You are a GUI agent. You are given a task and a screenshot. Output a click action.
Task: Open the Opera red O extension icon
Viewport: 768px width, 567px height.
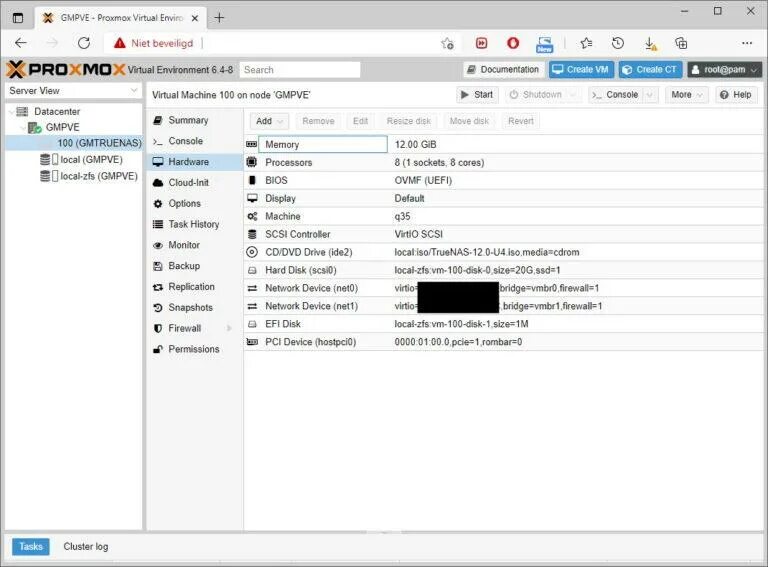513,43
